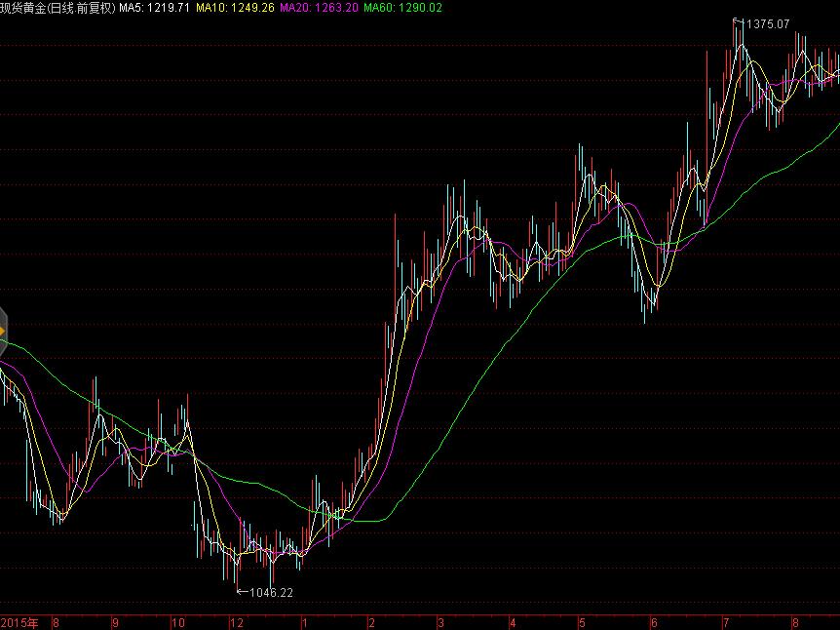Select the MA60: 1290.02 indicator label
This screenshot has height=630, width=840.
(x=402, y=8)
